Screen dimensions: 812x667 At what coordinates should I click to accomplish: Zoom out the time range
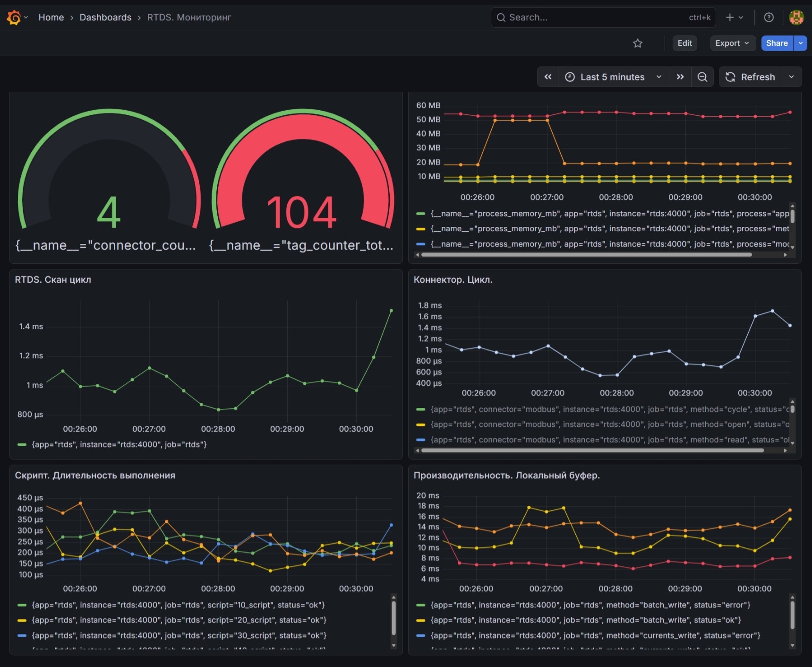(x=702, y=77)
